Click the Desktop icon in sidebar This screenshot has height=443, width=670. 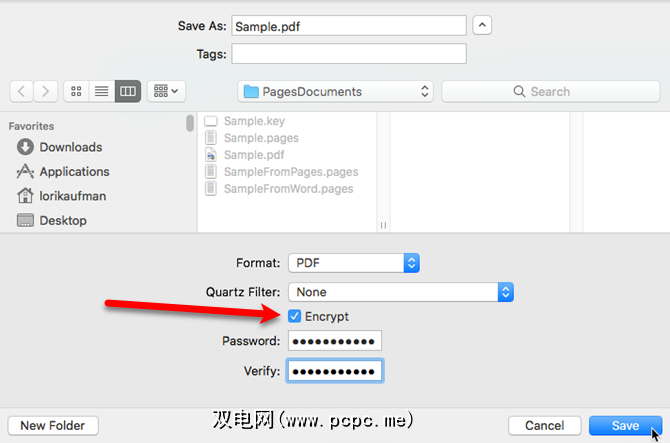pos(25,220)
